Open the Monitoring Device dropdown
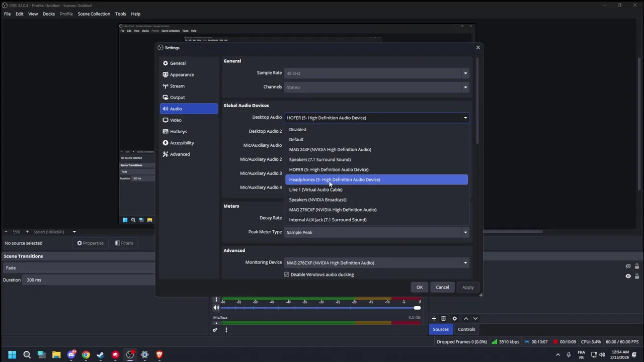The height and width of the screenshot is (362, 644). 376,262
